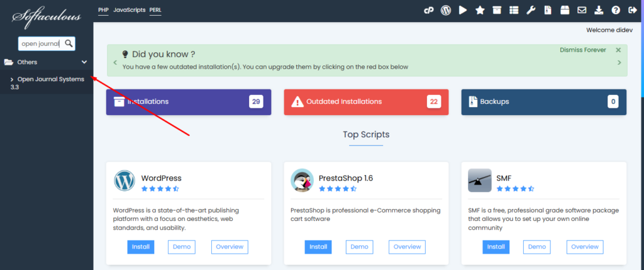Show next tip with right chevron
This screenshot has height=270, width=644.
point(619,62)
